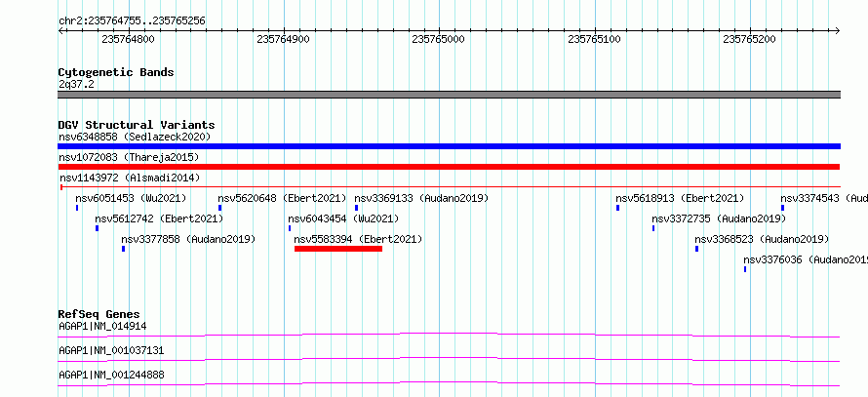Image resolution: width=868 pixels, height=397 pixels.
Task: Open gene AGAP1|NM_001244888 label
Action: point(111,375)
